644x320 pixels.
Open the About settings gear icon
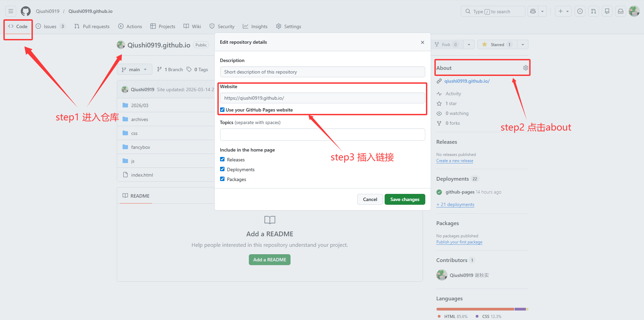(525, 68)
